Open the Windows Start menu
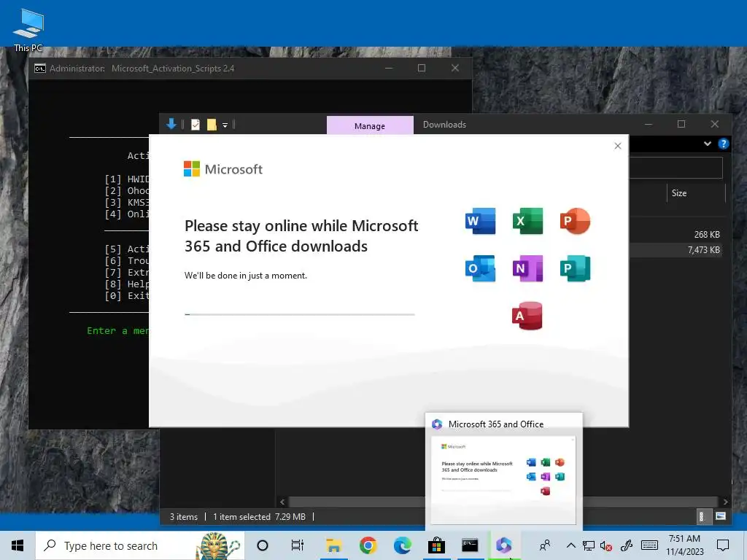The width and height of the screenshot is (747, 560). coord(18,545)
